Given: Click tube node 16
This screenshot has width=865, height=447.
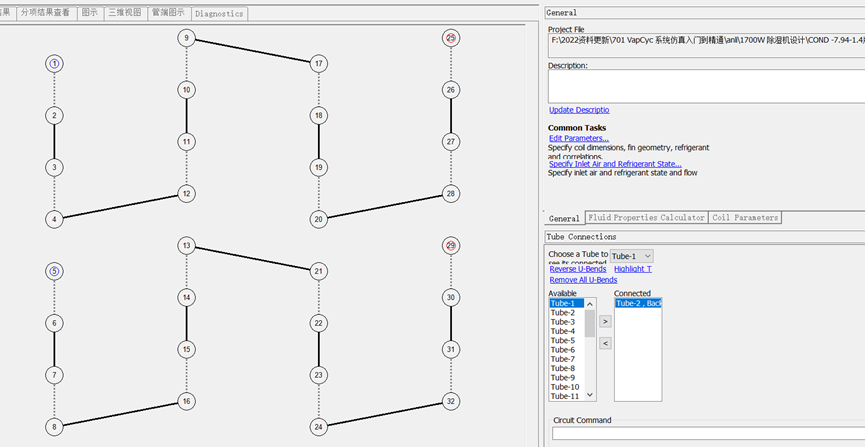Looking at the screenshot, I should [x=186, y=401].
